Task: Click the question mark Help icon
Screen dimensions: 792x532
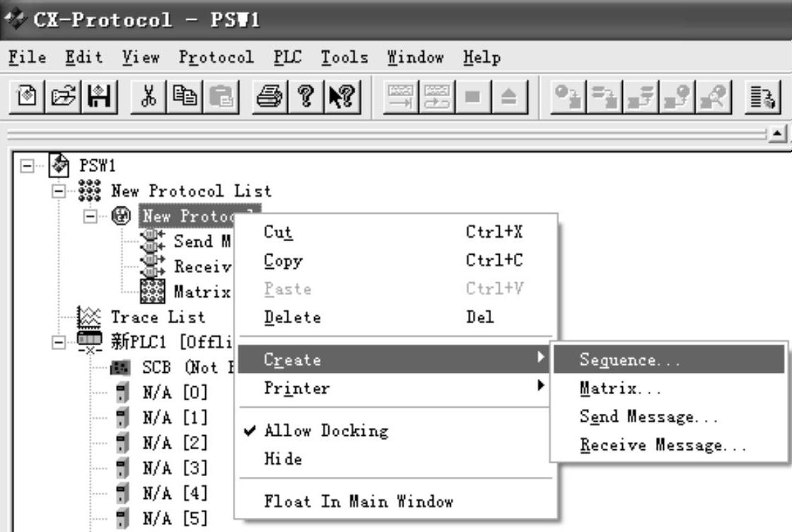Action: pos(306,96)
